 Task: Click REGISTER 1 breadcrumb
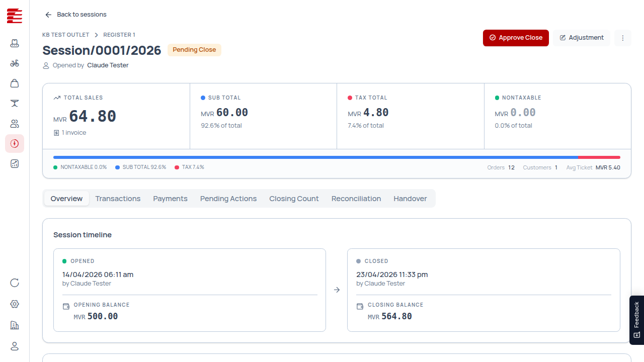(119, 35)
